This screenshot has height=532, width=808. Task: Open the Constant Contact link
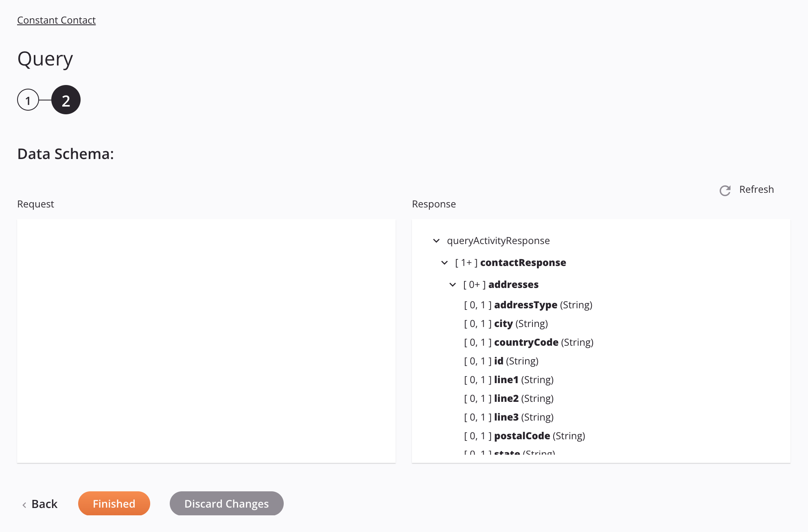[56, 20]
